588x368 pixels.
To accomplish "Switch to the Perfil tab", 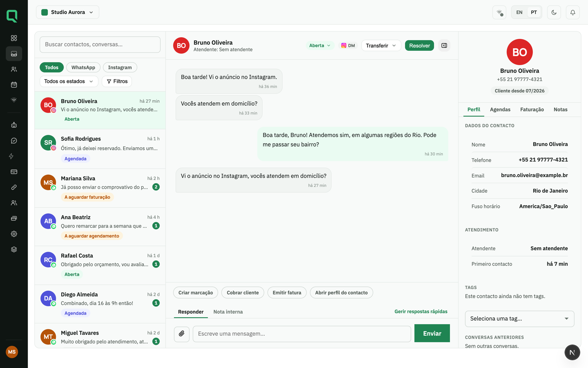I will coord(474,110).
